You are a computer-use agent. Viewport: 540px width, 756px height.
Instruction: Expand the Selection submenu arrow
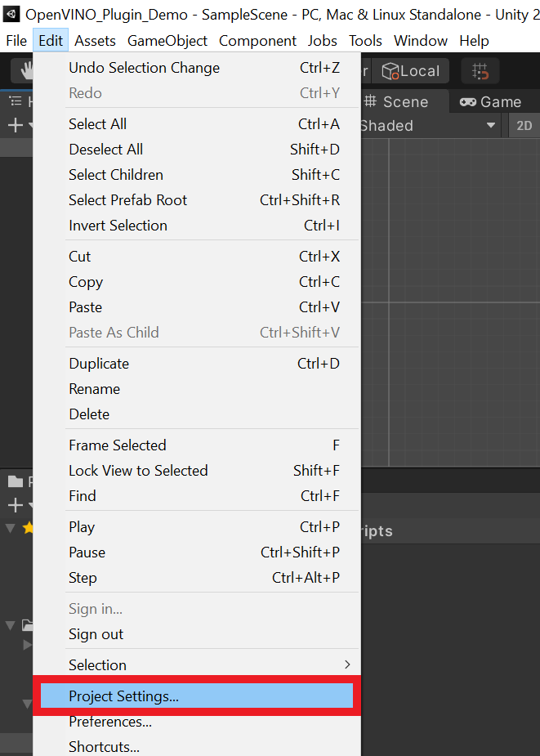coord(347,664)
